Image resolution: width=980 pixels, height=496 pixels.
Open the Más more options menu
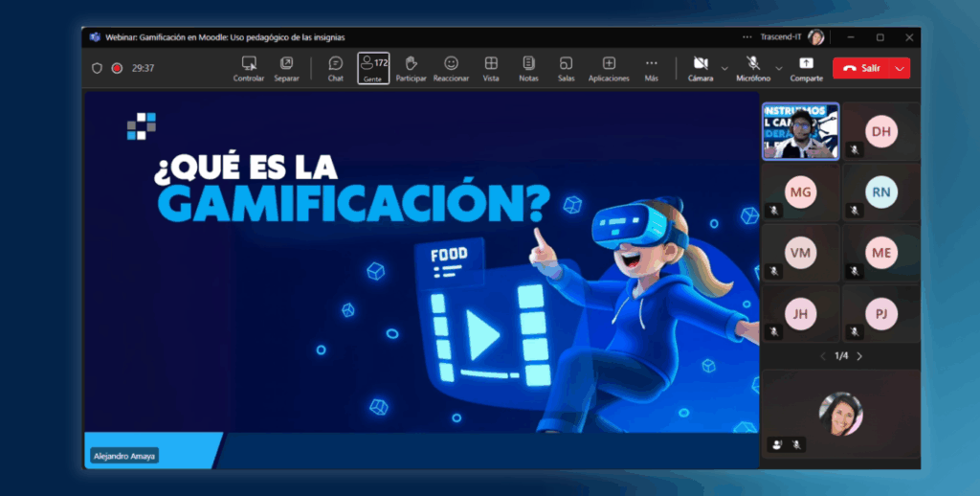651,67
